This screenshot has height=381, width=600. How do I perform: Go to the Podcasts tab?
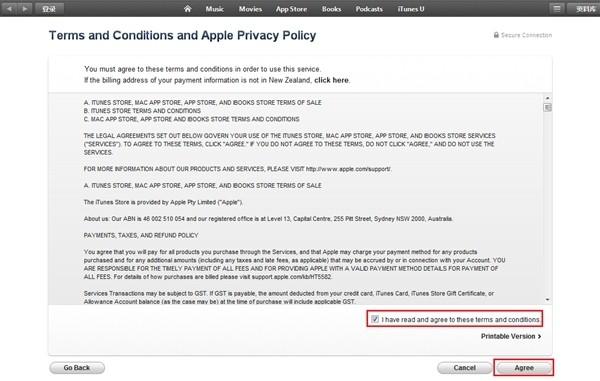pos(369,8)
